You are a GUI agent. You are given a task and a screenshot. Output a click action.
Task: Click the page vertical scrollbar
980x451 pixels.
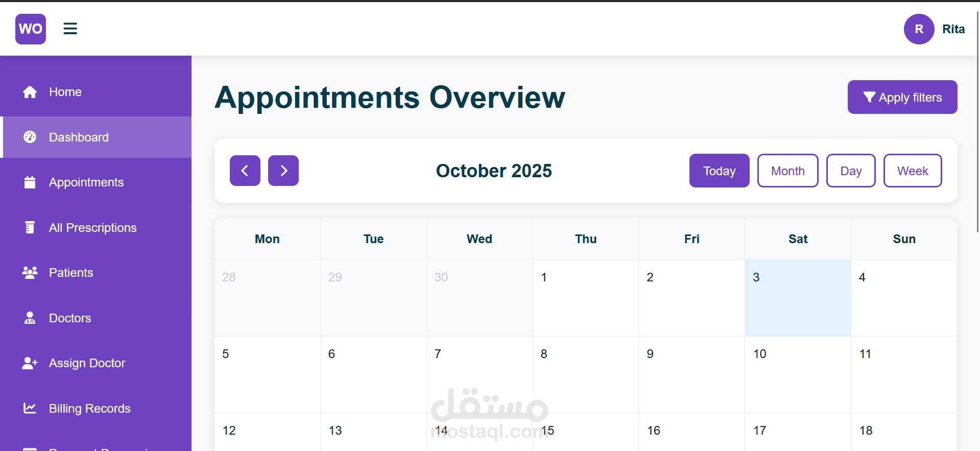(x=977, y=123)
